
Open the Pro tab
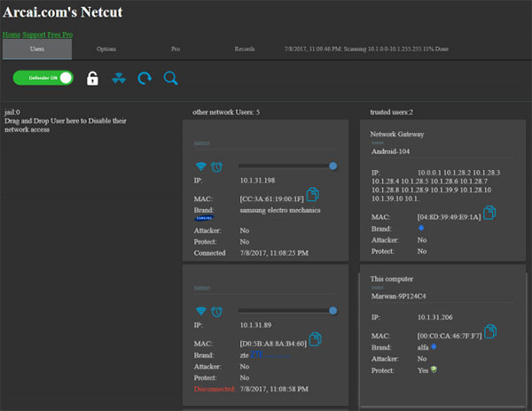click(x=176, y=49)
